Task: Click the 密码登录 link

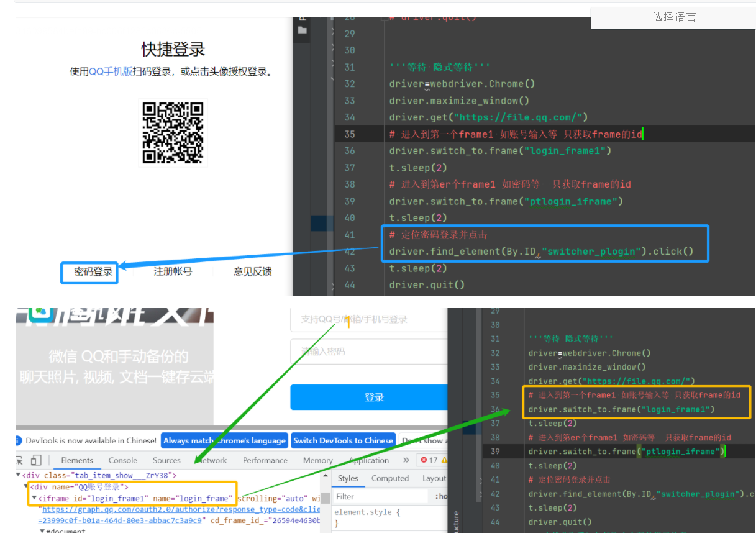Action: tap(93, 272)
